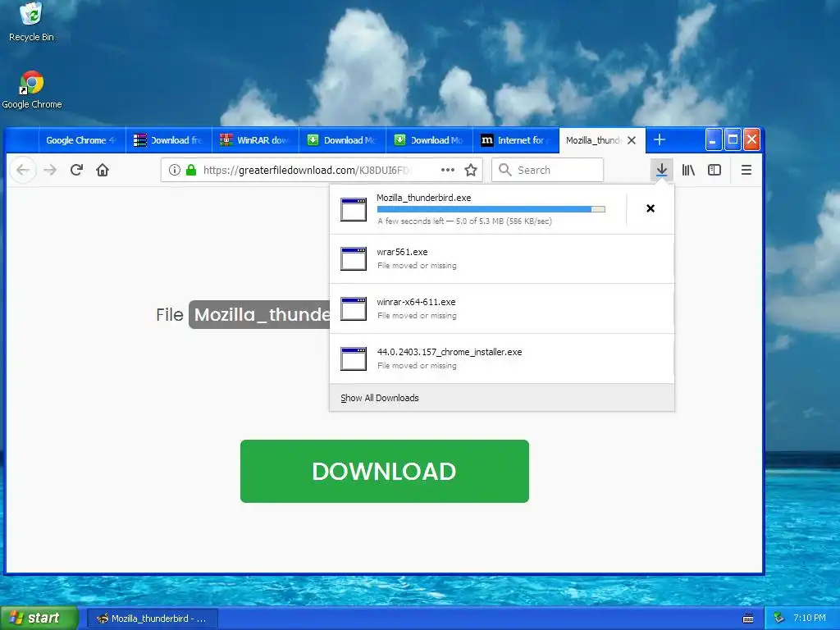Switch to the Download fre tab

coord(169,140)
